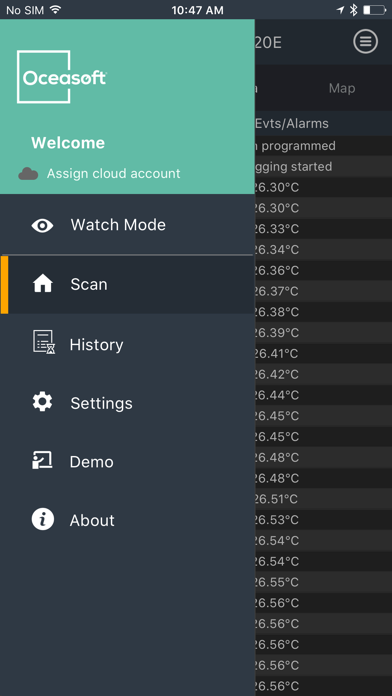Launch Demo from the side menu
The image size is (392, 696).
coord(127,462)
